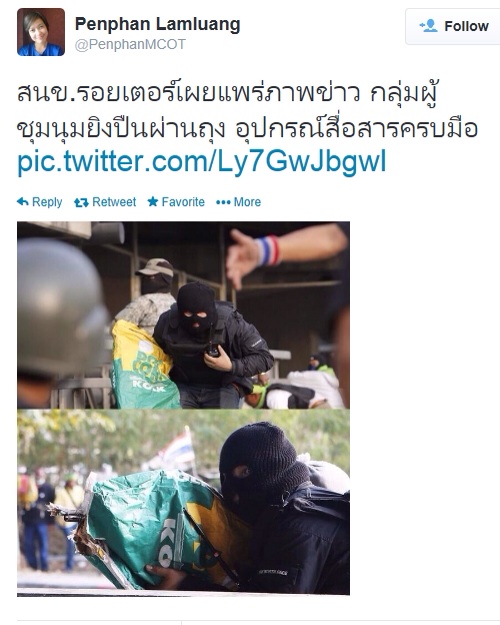Viewport: 500px width, 625px height.
Task: Expand the More options label
Action: [x=247, y=202]
